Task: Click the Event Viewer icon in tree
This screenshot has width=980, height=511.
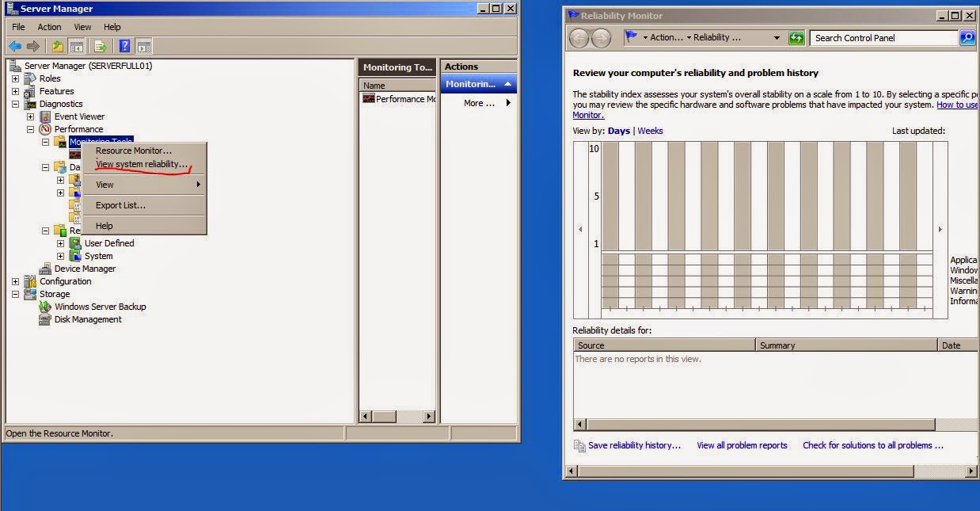Action: click(x=45, y=116)
